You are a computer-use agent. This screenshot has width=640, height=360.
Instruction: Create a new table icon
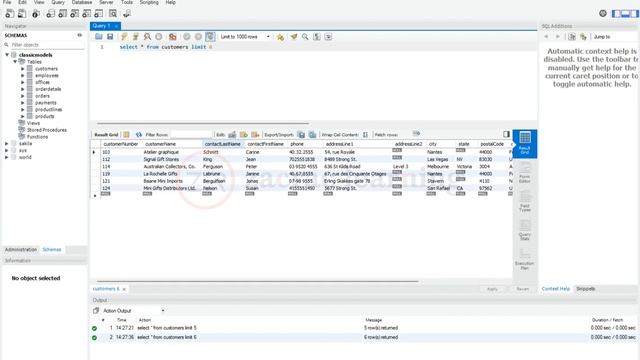tap(62, 13)
